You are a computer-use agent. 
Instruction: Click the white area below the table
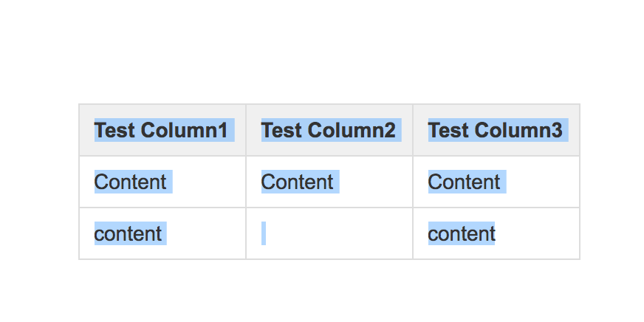click(322, 291)
